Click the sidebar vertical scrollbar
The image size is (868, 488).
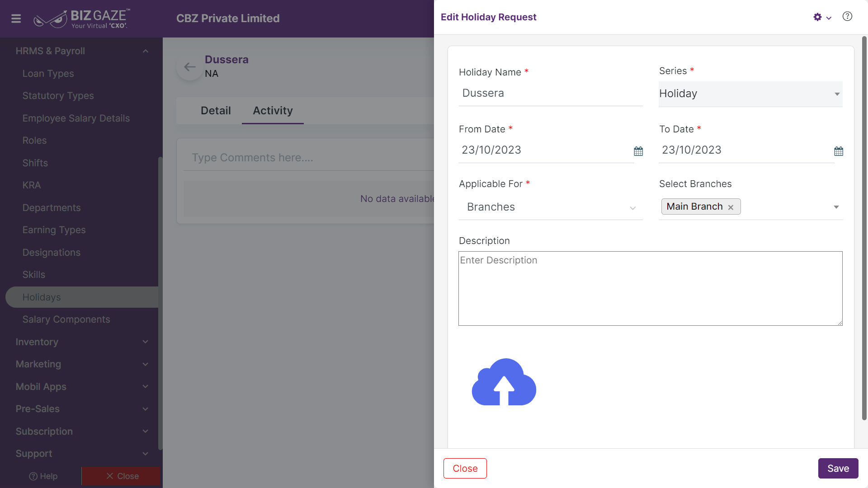[x=160, y=303]
